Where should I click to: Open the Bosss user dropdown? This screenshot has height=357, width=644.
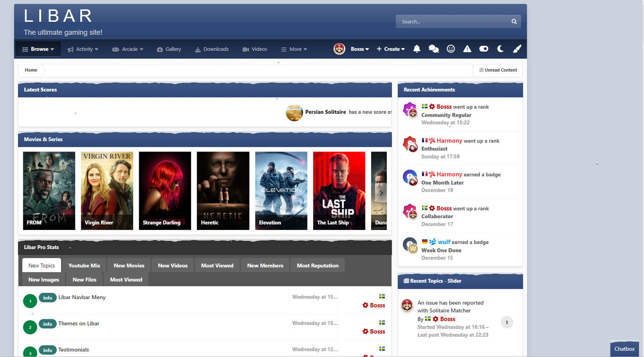360,49
